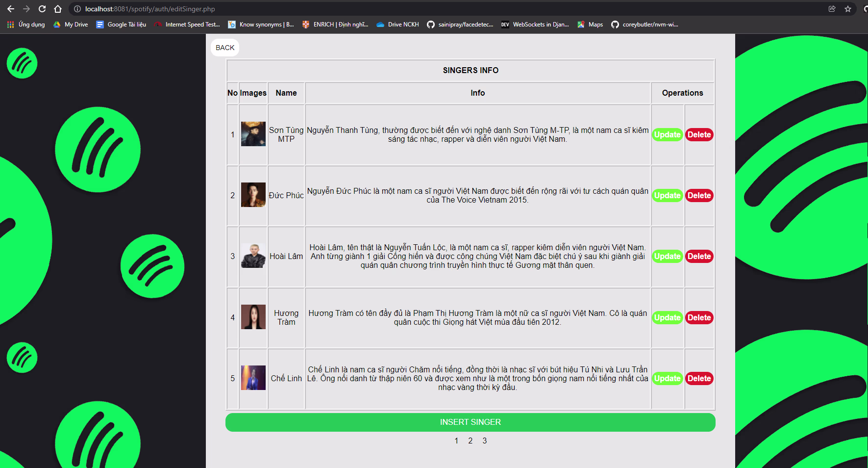The image size is (868, 468).
Task: Bookmark this page with star icon
Action: (848, 9)
